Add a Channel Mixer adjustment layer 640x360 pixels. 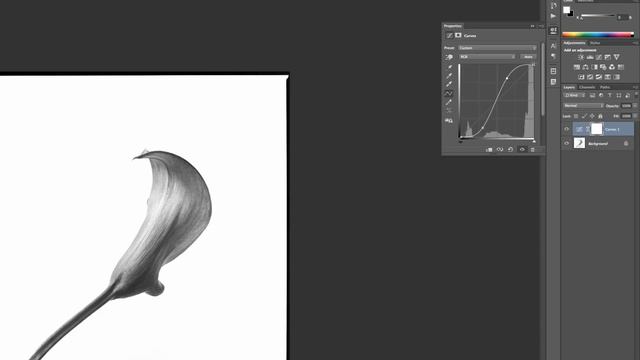pyautogui.click(x=612, y=67)
